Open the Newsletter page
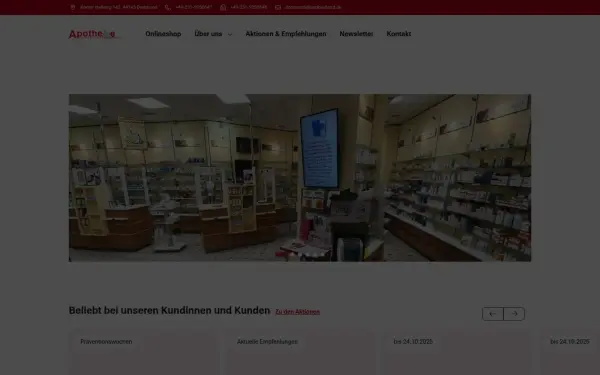 pos(356,34)
